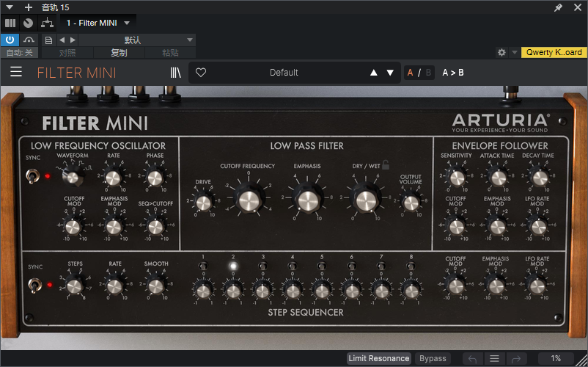The width and height of the screenshot is (588, 367).
Task: Open the Filter MINI hamburger menu
Action: pyautogui.click(x=15, y=72)
